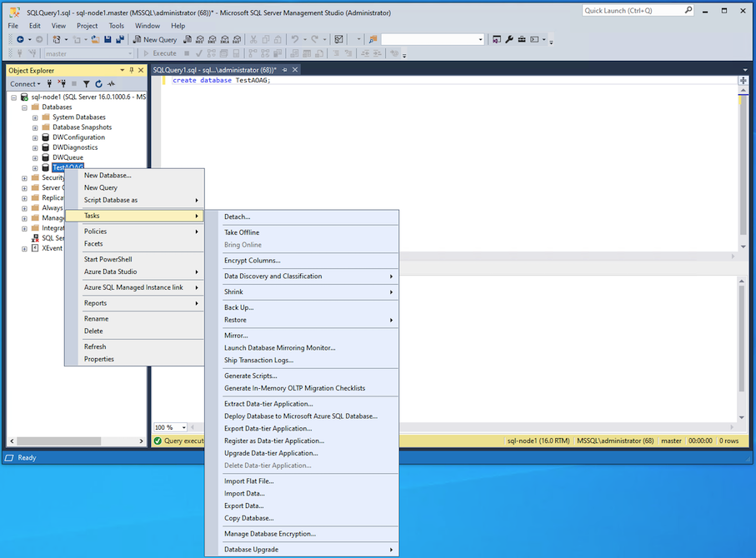Expand the System Databases node
The width and height of the screenshot is (756, 558).
point(35,117)
